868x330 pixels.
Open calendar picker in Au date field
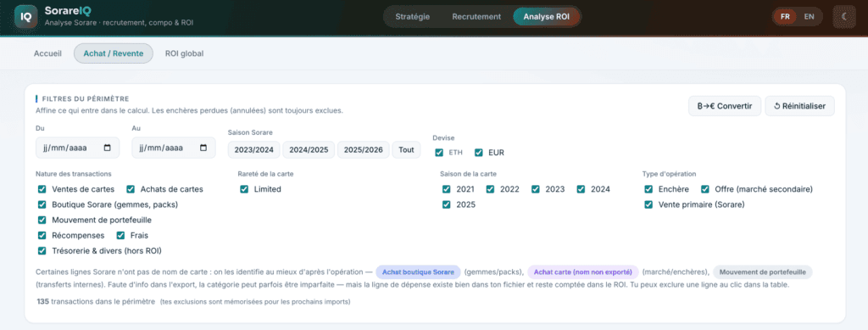(x=203, y=148)
